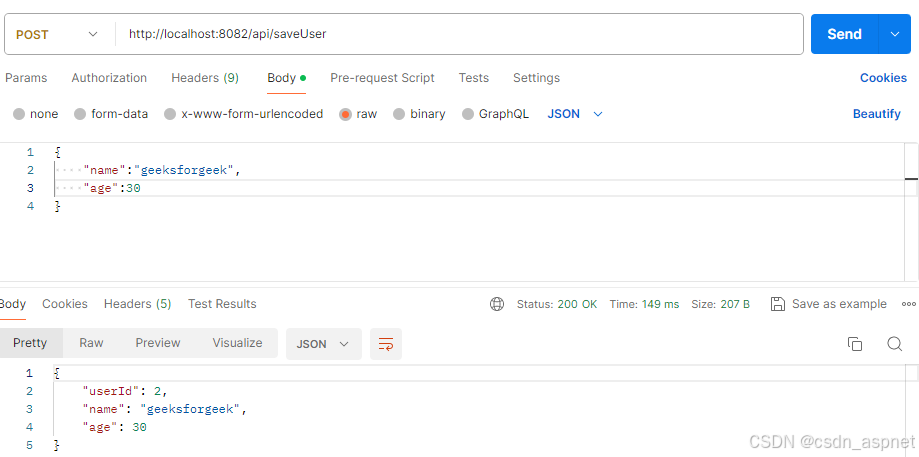
Task: Click the "age":30 line in request editor
Action: tap(112, 189)
